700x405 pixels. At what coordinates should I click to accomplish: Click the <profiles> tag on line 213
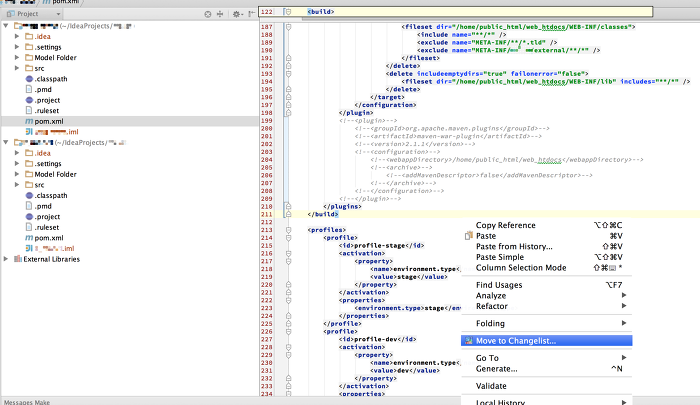coord(327,230)
